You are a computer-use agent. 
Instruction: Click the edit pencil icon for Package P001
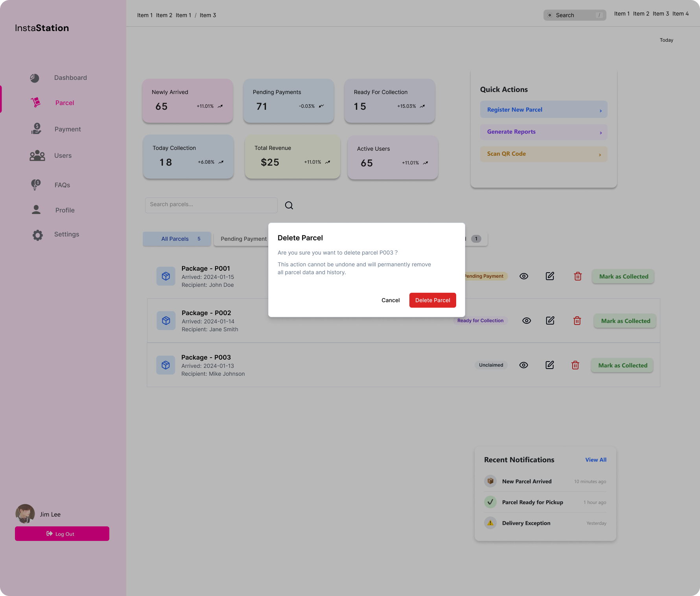tap(550, 276)
